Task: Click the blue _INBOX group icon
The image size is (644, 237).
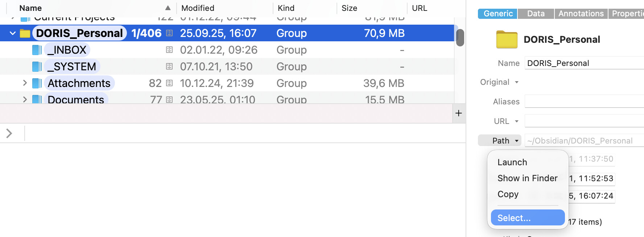Action: tap(37, 50)
